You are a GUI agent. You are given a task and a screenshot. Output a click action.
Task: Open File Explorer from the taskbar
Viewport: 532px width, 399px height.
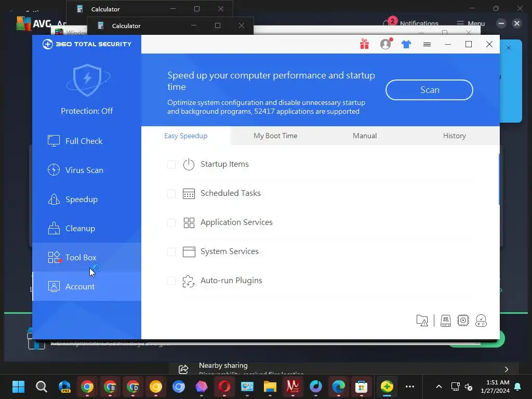[x=270, y=387]
